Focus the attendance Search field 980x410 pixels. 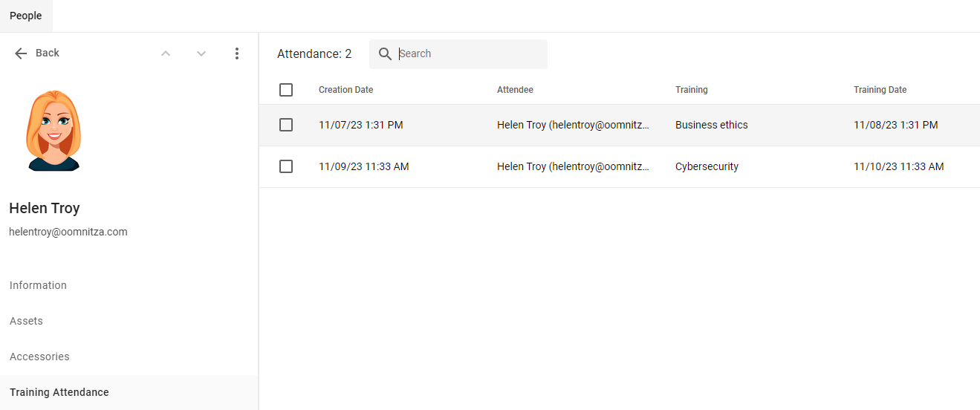[x=468, y=53]
